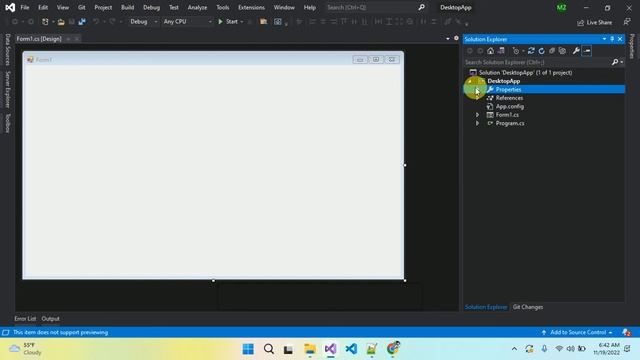Image resolution: width=640 pixels, height=360 pixels.
Task: Switch to the Git Changes tab
Action: 528,307
